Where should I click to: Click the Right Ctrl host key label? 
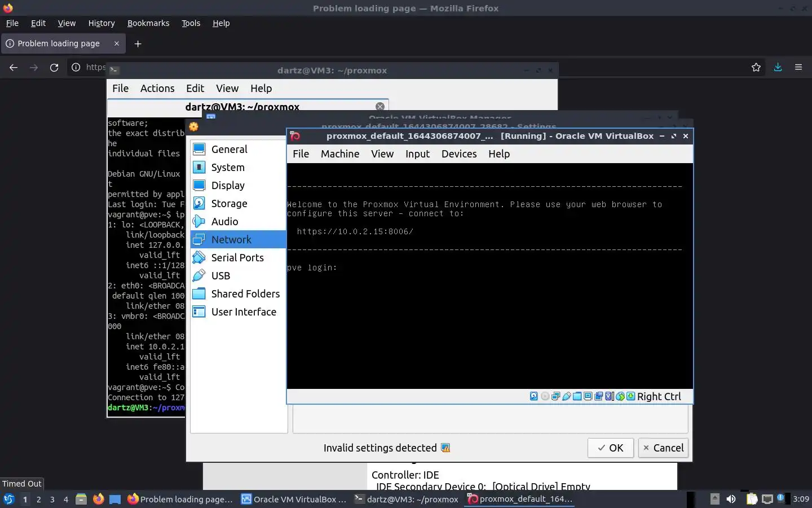click(659, 396)
